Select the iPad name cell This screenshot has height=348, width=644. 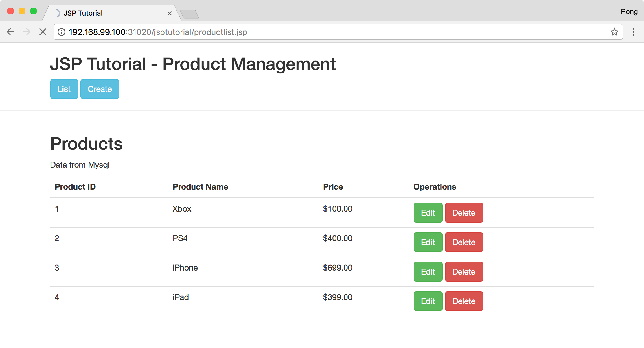[181, 297]
